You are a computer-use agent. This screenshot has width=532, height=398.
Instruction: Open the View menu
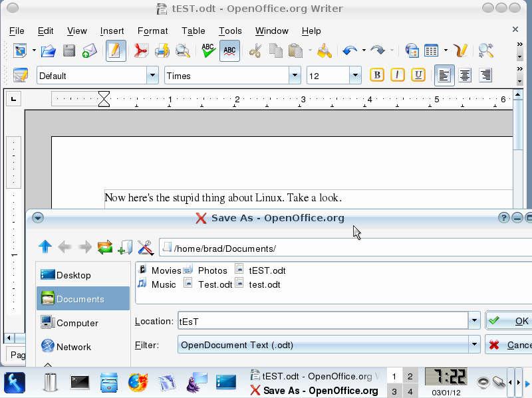pyautogui.click(x=77, y=31)
